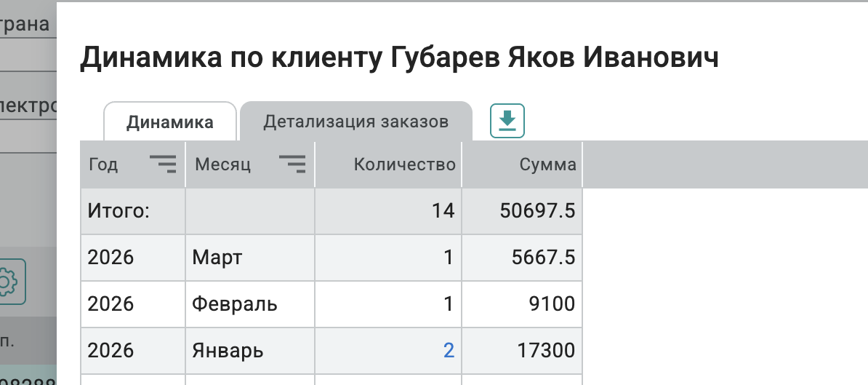Image resolution: width=868 pixels, height=385 pixels.
Task: Click the total sum 50697.5 cell
Action: (538, 211)
